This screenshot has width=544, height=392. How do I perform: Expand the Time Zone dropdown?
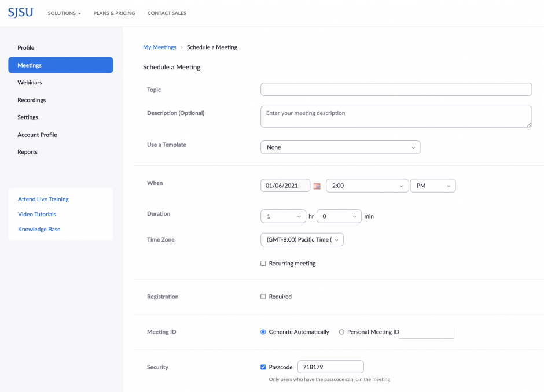coord(302,239)
